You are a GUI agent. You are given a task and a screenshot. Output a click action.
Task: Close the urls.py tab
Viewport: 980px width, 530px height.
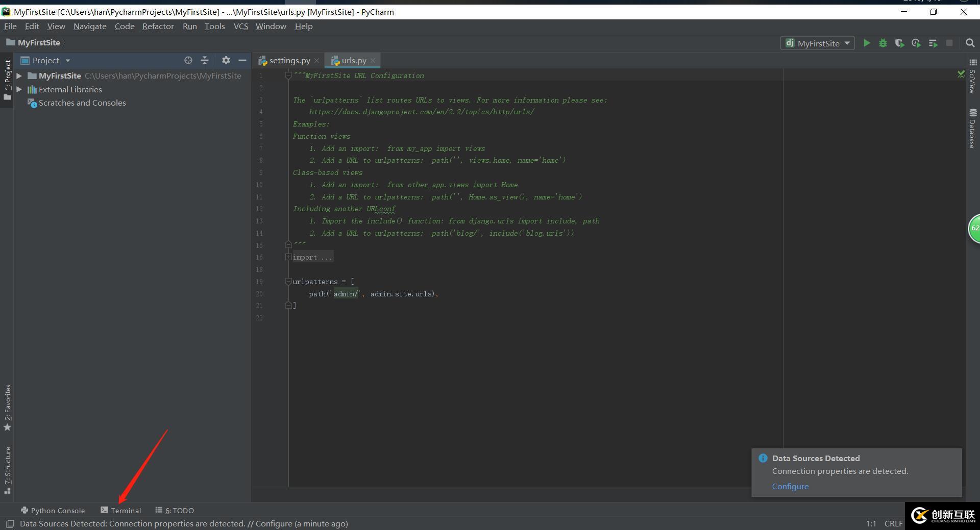pos(373,61)
